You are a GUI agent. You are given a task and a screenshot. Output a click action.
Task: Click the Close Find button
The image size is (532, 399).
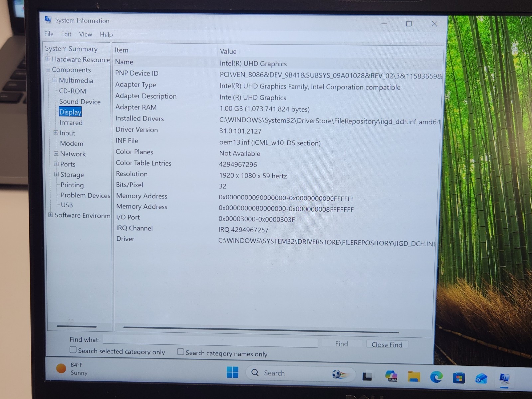point(387,344)
